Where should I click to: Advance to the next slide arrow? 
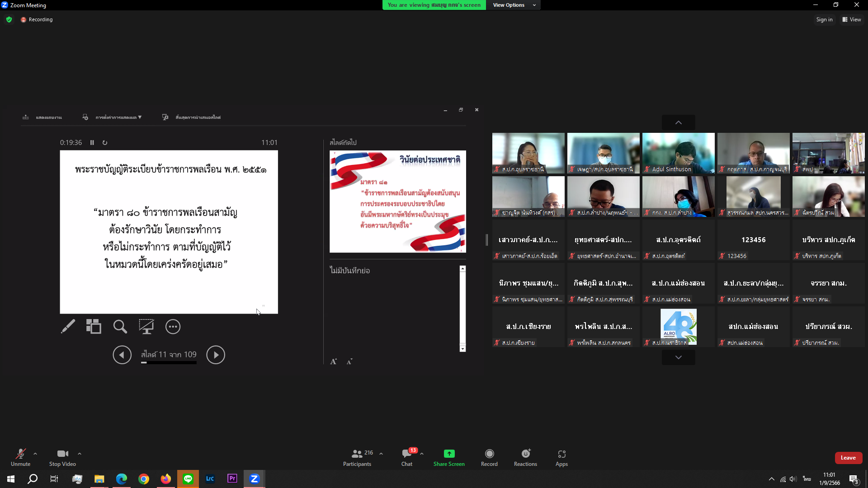pyautogui.click(x=216, y=355)
